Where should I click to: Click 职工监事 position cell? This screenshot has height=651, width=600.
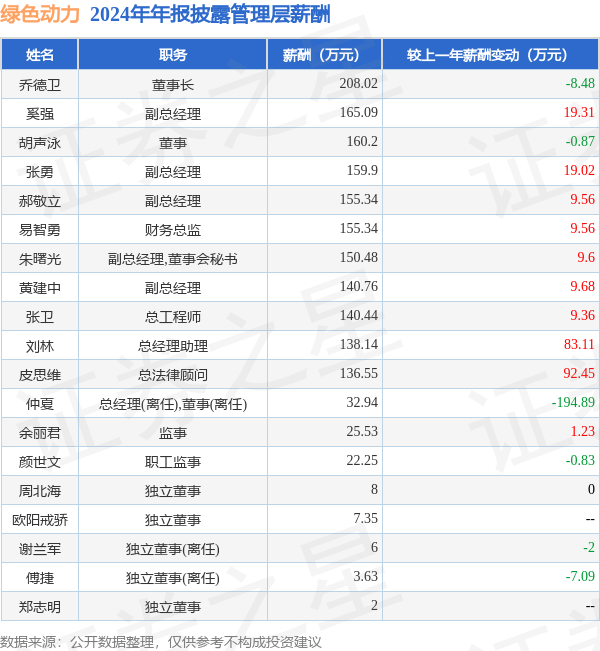173,462
